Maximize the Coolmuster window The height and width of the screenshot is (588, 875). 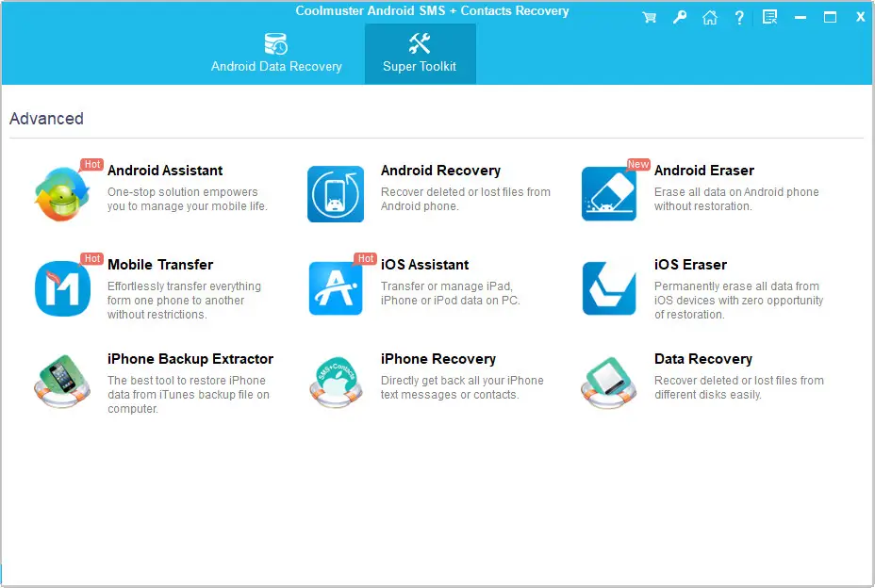tap(830, 17)
